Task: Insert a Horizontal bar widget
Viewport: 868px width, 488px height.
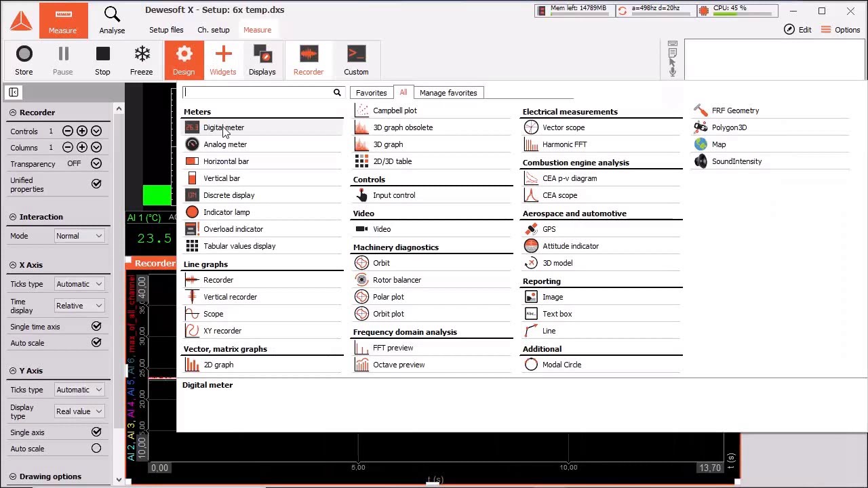Action: pos(262,161)
